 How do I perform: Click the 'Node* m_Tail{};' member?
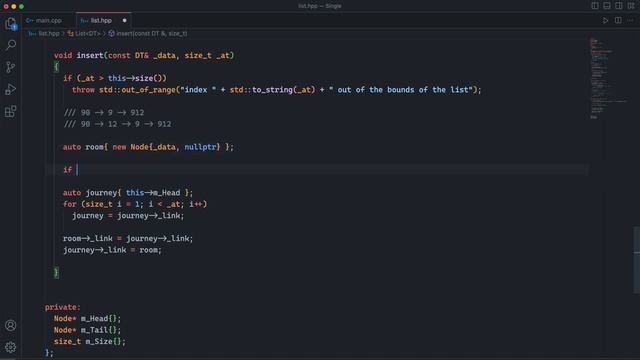coord(87,330)
